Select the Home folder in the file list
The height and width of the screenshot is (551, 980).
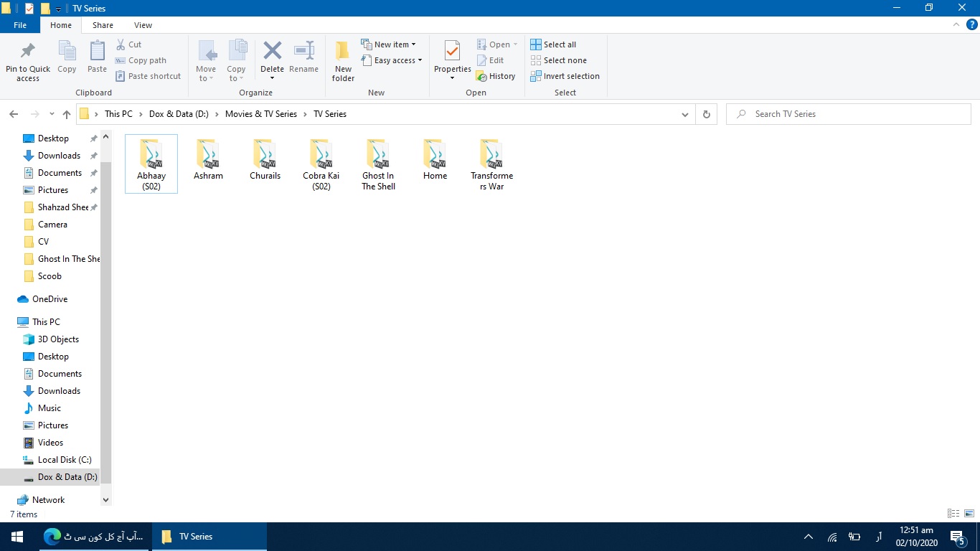point(435,160)
